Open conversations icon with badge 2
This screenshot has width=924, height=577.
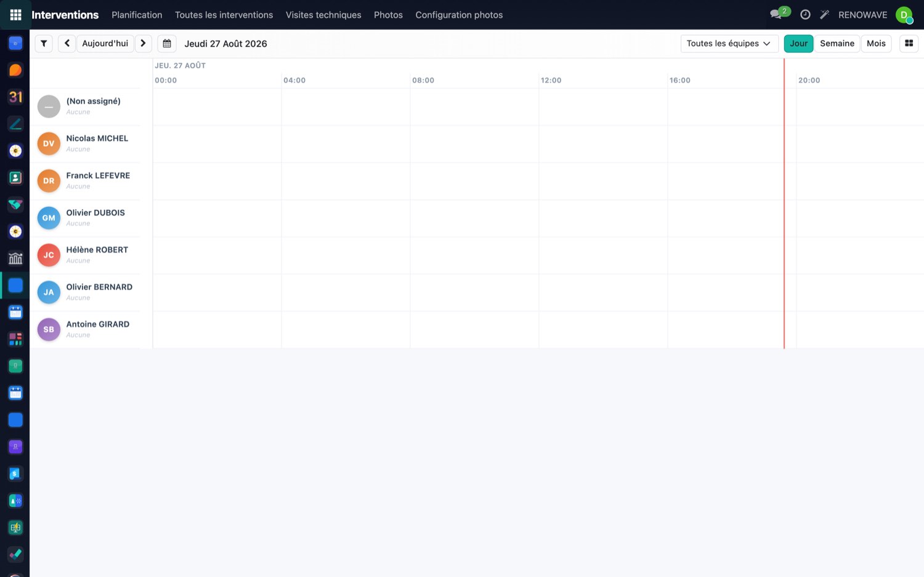779,14
